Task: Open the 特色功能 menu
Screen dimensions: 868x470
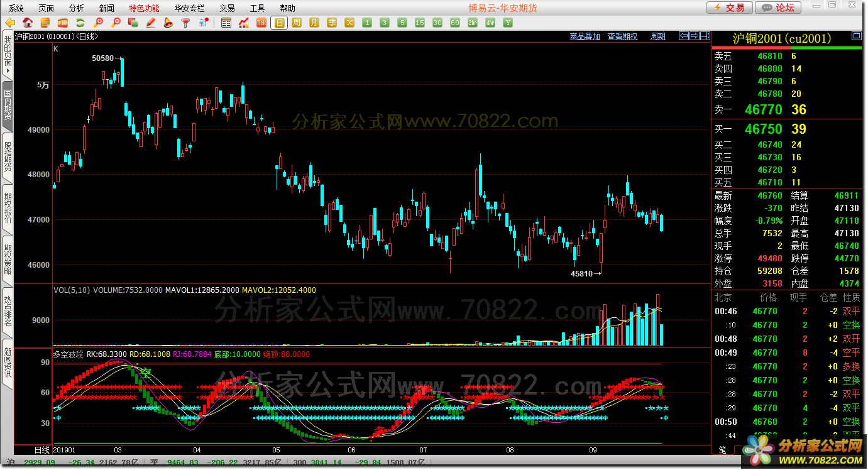Action: 145,8
